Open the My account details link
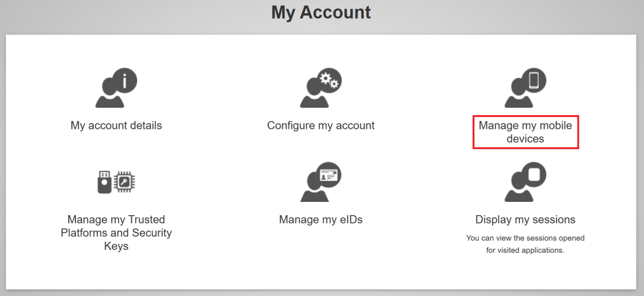This screenshot has width=644, height=296. pyautogui.click(x=116, y=126)
